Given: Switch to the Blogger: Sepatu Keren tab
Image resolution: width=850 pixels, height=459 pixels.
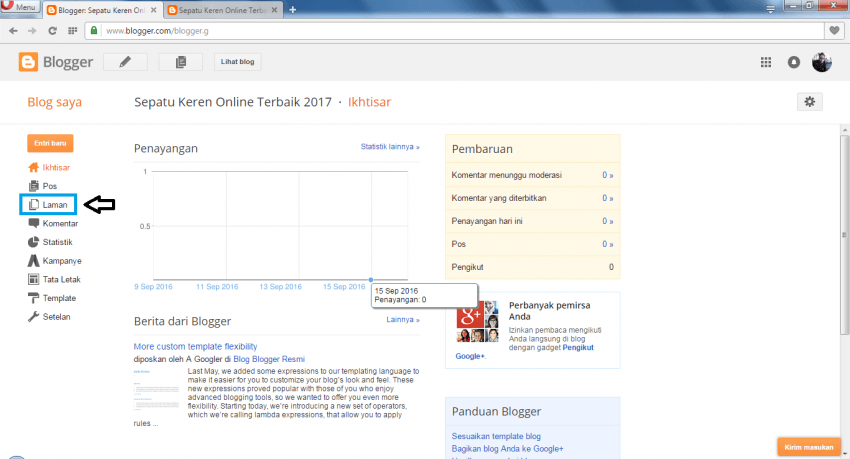Looking at the screenshot, I should [101, 10].
